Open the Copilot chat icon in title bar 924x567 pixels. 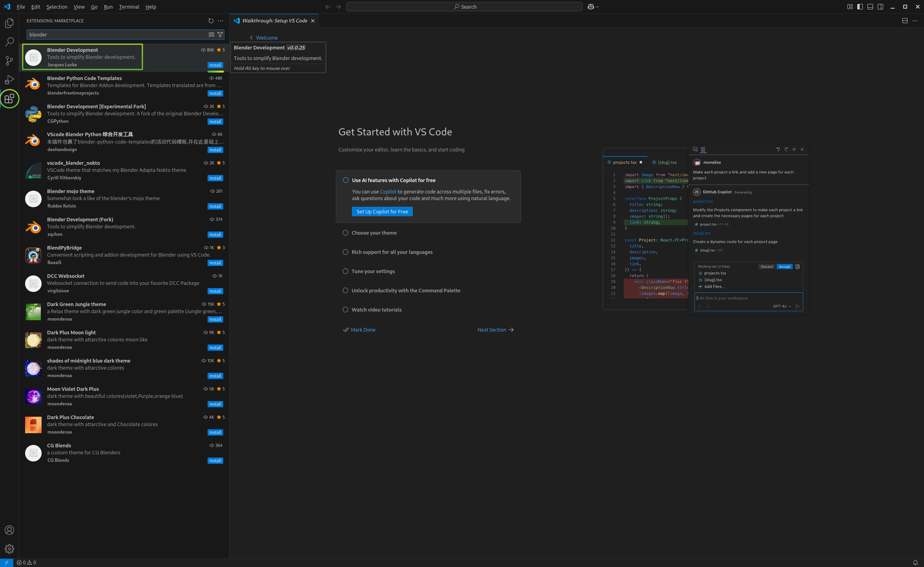pyautogui.click(x=591, y=7)
